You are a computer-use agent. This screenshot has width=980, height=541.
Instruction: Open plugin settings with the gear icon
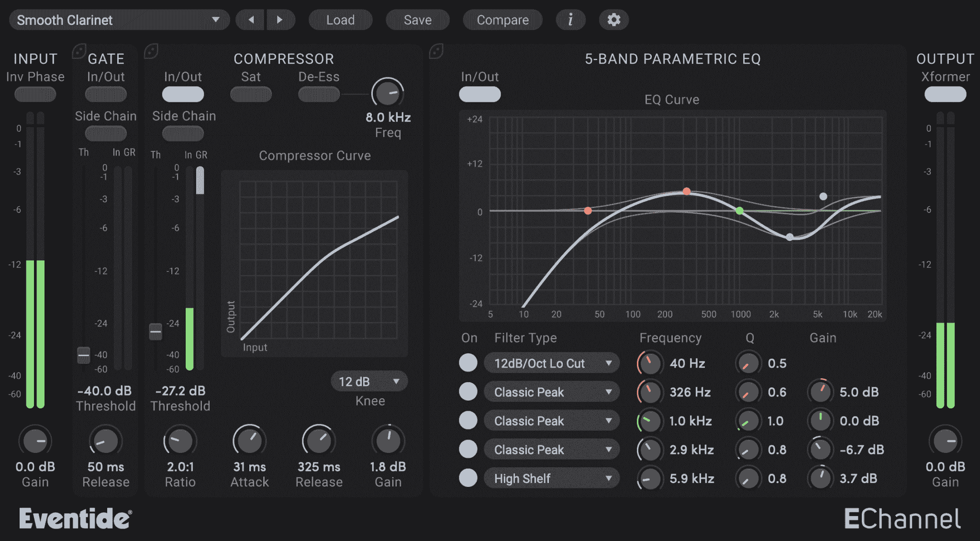click(x=613, y=20)
